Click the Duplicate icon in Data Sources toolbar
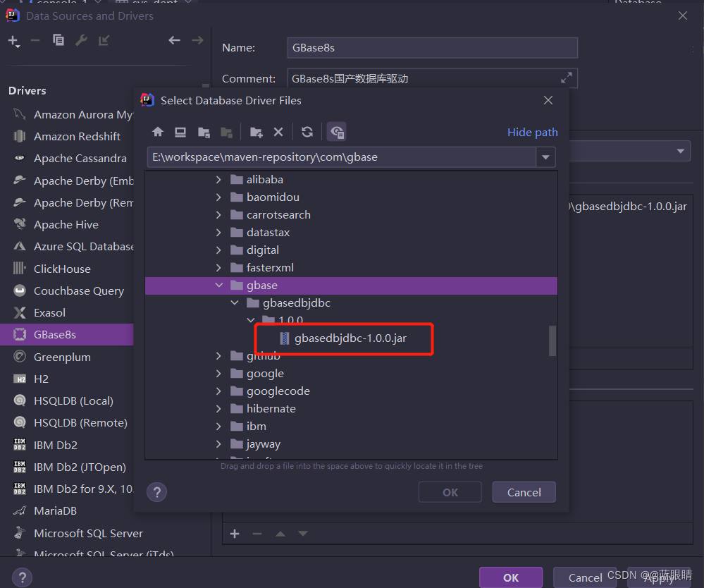 pyautogui.click(x=58, y=40)
